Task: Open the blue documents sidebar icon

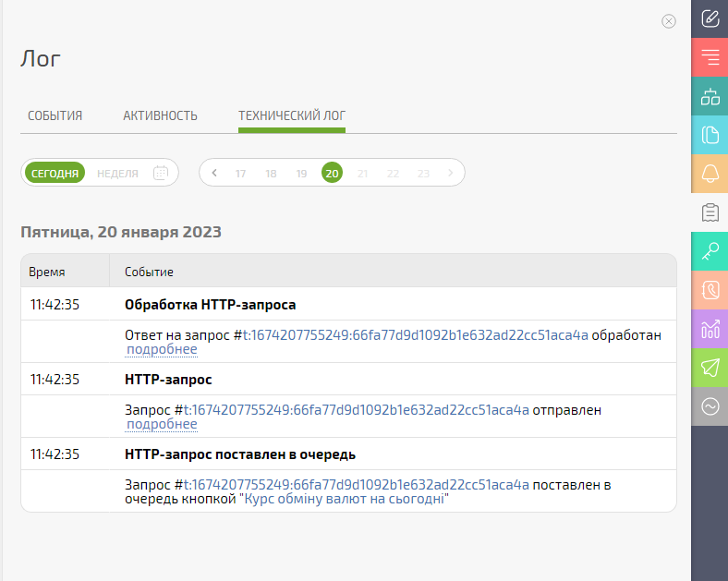Action: (x=710, y=135)
